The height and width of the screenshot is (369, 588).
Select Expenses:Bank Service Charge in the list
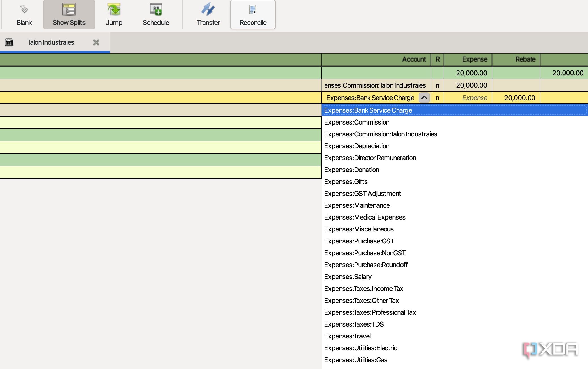455,110
